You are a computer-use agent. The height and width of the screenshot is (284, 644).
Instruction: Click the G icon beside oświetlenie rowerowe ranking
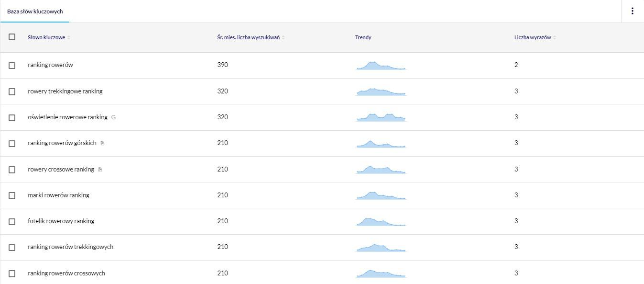113,117
